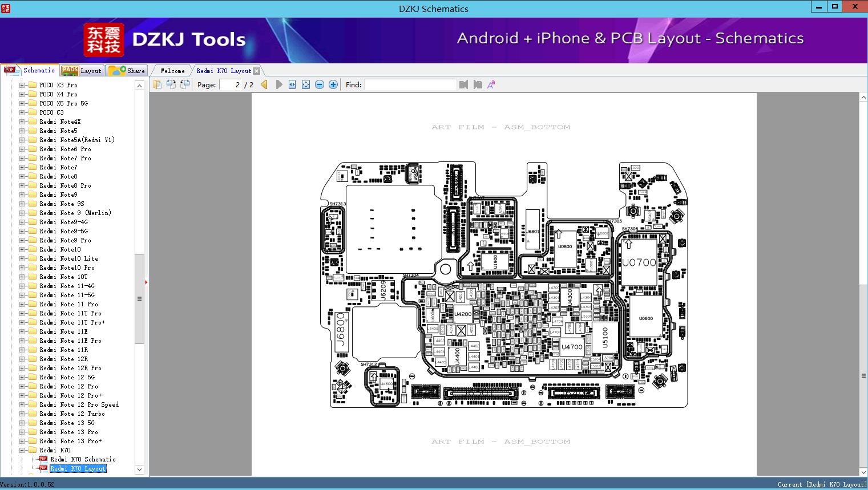Click PDF icon beside Redmi K70 Schematic

point(43,459)
